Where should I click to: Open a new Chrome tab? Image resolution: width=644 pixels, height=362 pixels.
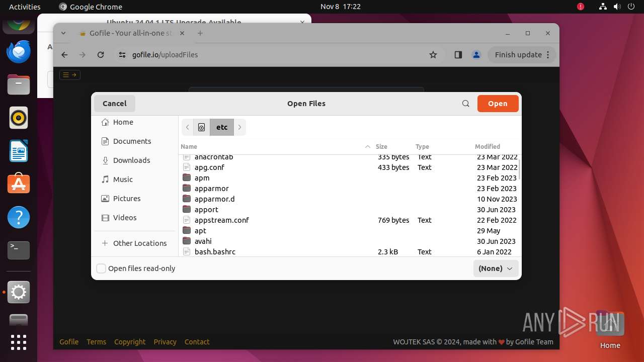pyautogui.click(x=200, y=33)
